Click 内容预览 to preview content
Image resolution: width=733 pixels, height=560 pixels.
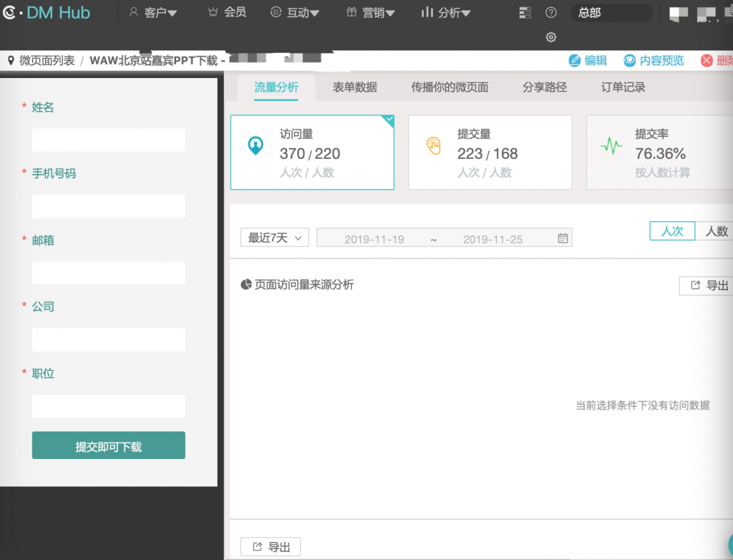[654, 61]
